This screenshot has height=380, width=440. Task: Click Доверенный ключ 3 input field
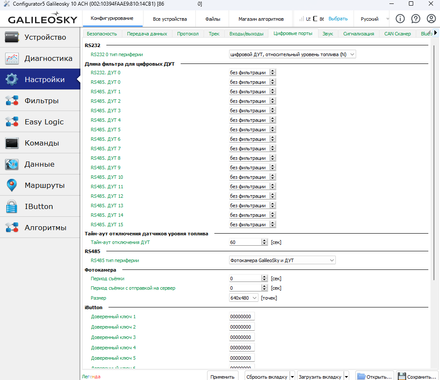click(x=242, y=337)
